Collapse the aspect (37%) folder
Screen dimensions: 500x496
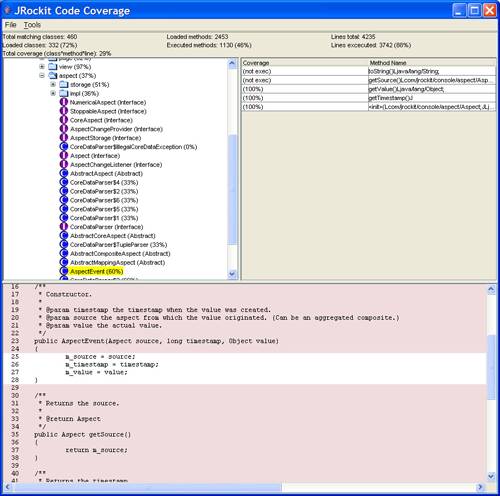42,76
